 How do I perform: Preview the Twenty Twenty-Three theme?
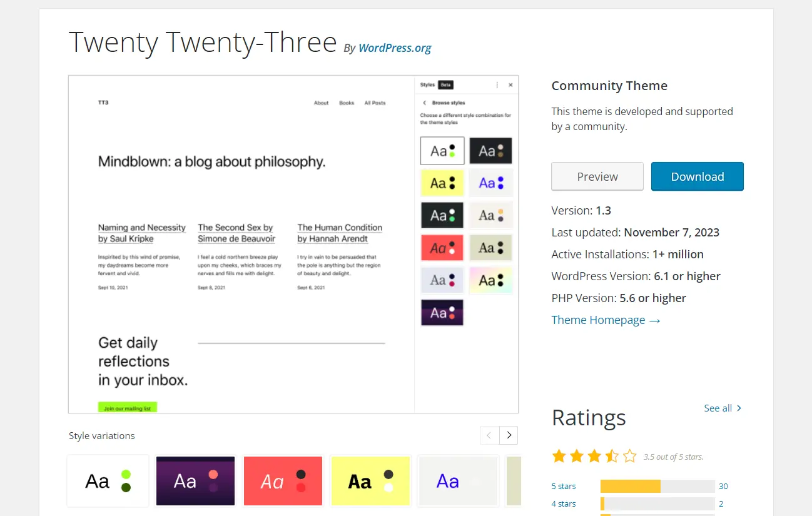click(597, 176)
